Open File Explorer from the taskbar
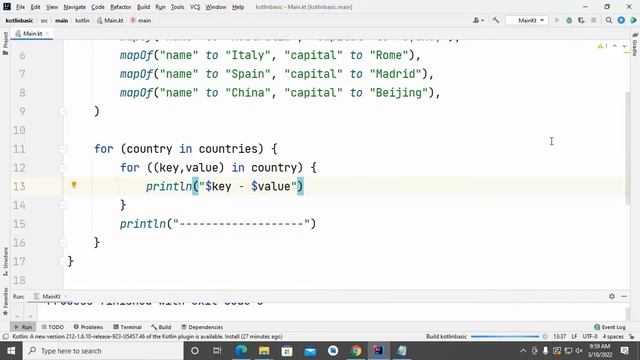Viewport: 640px width, 360px height. pos(264,351)
